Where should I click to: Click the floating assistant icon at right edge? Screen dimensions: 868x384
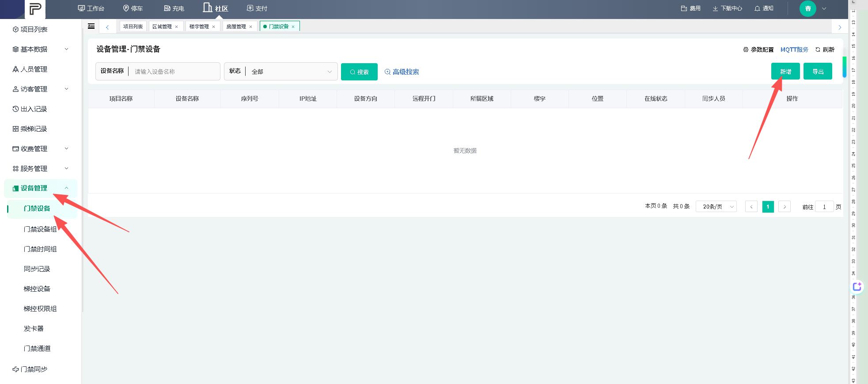coord(857,287)
